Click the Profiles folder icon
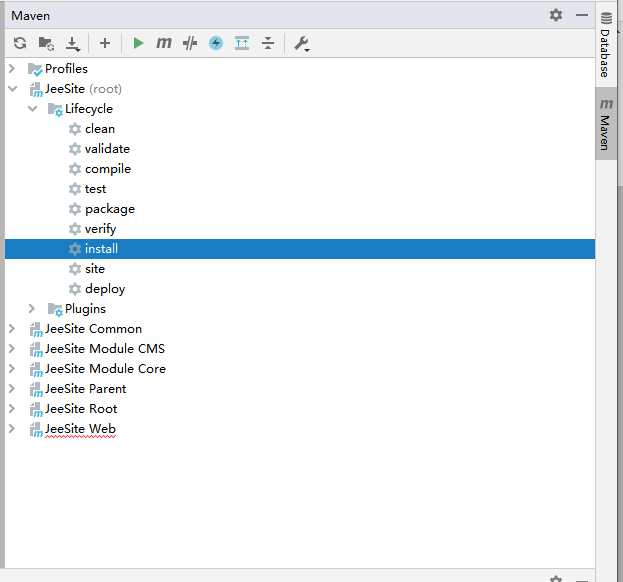Image resolution: width=623 pixels, height=582 pixels. click(35, 69)
